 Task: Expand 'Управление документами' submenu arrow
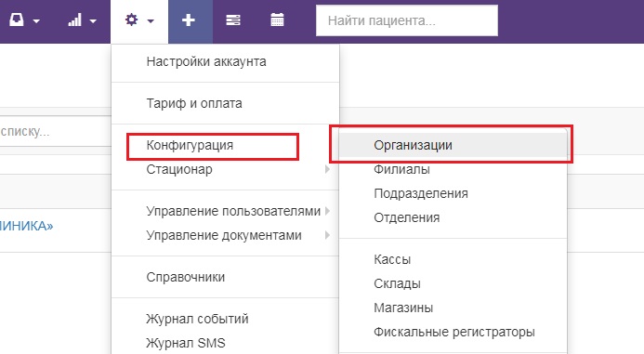point(327,235)
